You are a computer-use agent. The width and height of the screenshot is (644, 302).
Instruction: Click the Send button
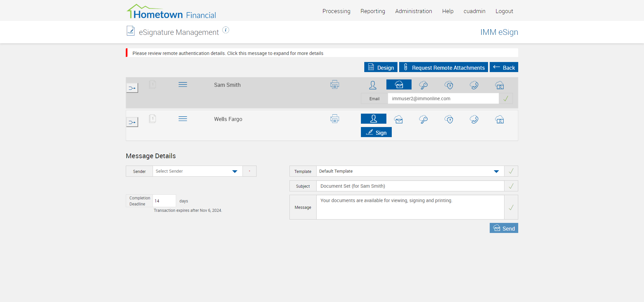504,228
